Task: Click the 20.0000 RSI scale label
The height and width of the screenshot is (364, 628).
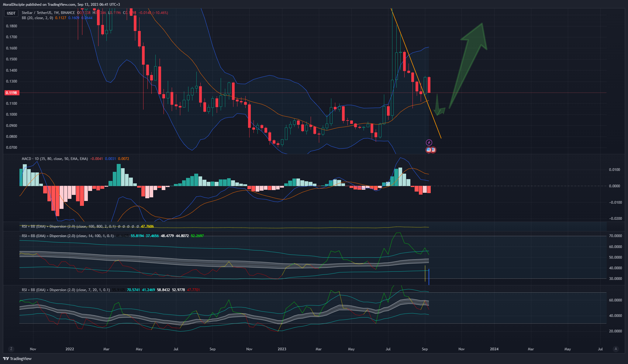Action: point(616,331)
